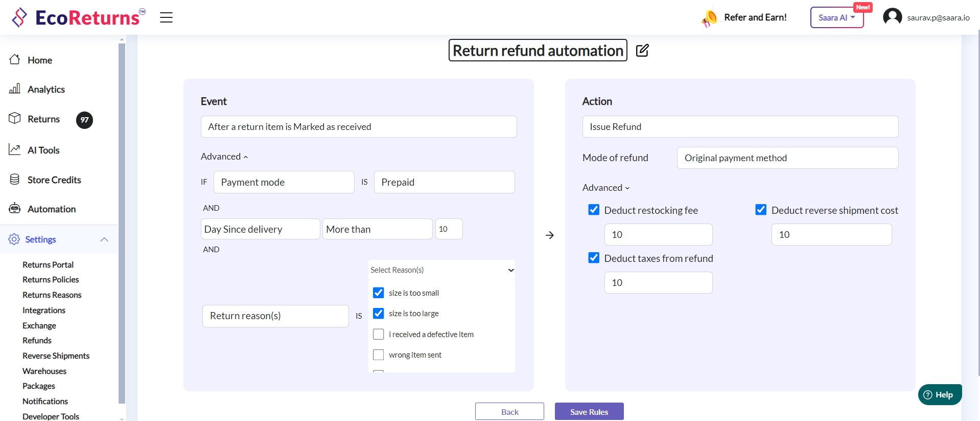Disable Deduct restocking fee checkbox
The height and width of the screenshot is (421, 980).
[x=594, y=210]
